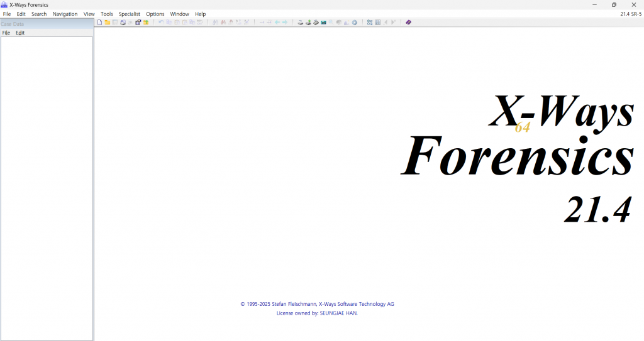
Task: Open the Search menu
Action: tap(39, 14)
